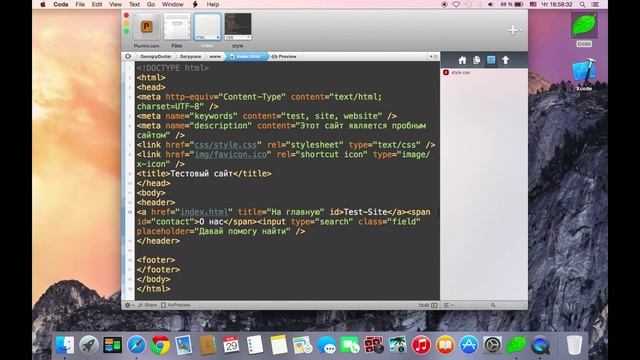Open the input language flag menu
Viewport: 640px width, 360px height.
coord(533,4)
